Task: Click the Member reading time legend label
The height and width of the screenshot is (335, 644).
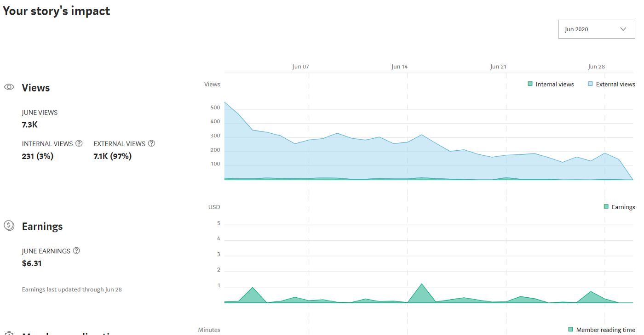Action: pos(605,329)
